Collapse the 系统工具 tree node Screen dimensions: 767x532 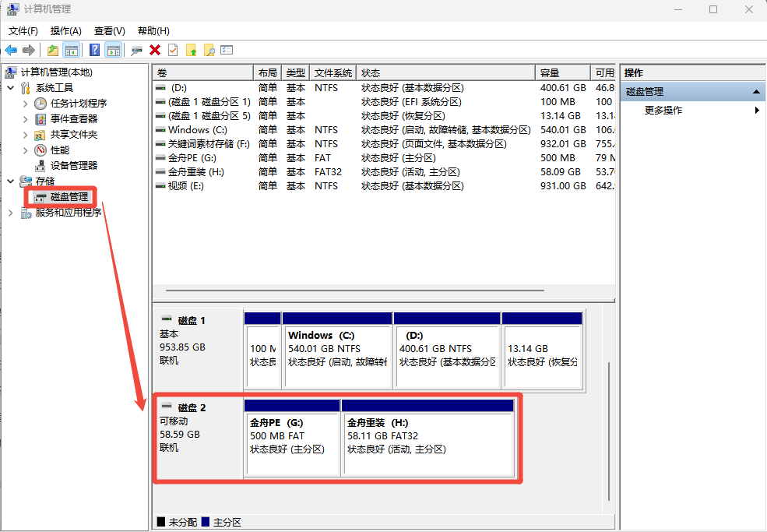tap(10, 88)
